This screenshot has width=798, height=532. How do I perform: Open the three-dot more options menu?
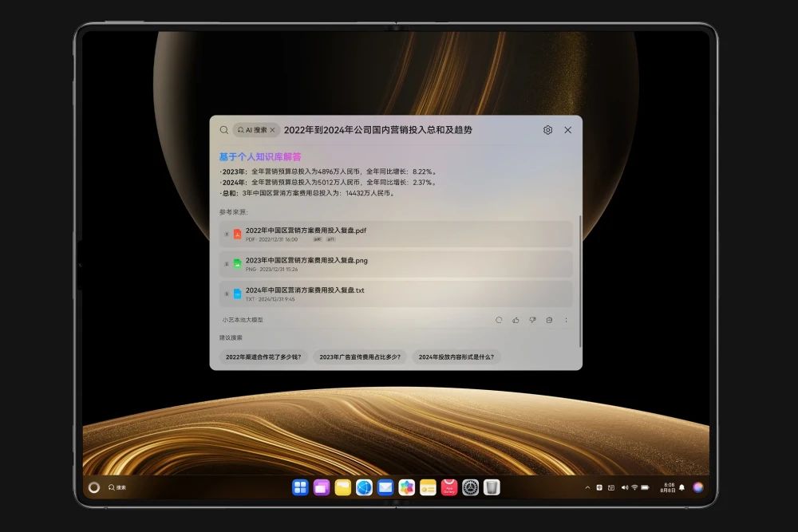point(566,320)
